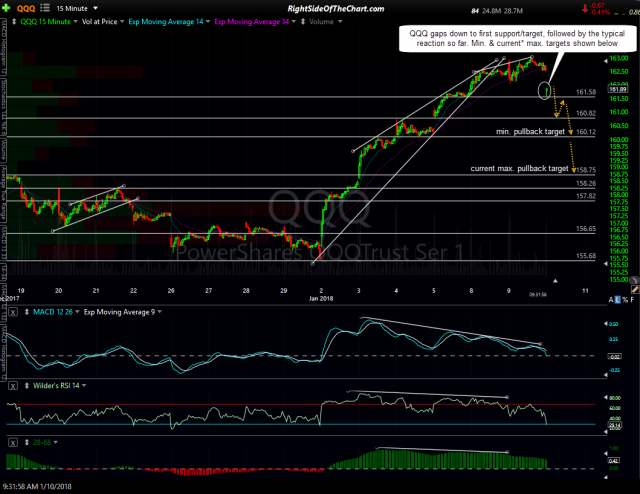The height and width of the screenshot is (494, 640).
Task: Click the 155.68 price level label
Action: coord(586,256)
